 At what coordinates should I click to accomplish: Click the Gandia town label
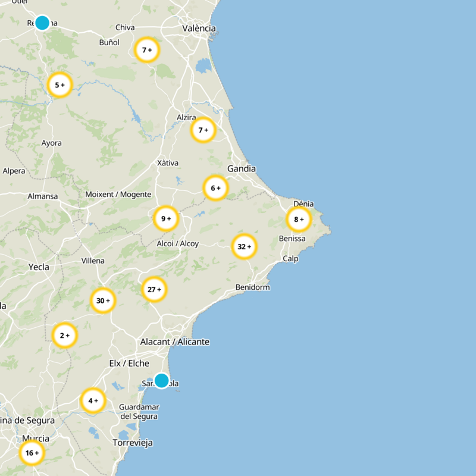(242, 168)
